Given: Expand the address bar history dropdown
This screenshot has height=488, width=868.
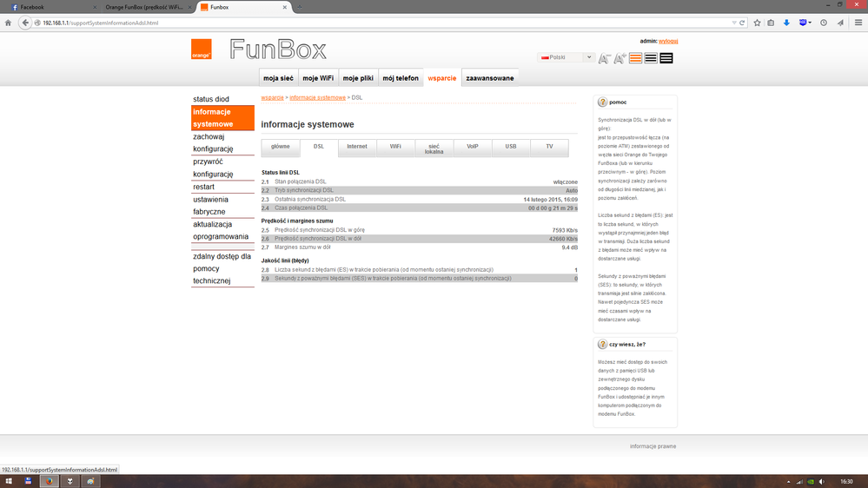Looking at the screenshot, I should [x=733, y=23].
